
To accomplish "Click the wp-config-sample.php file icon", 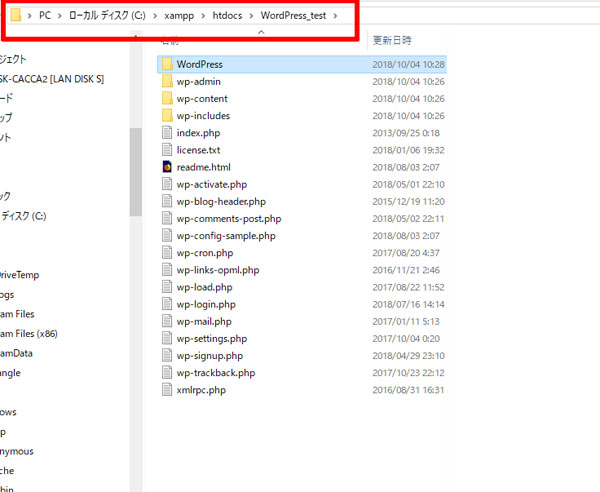I will 167,236.
